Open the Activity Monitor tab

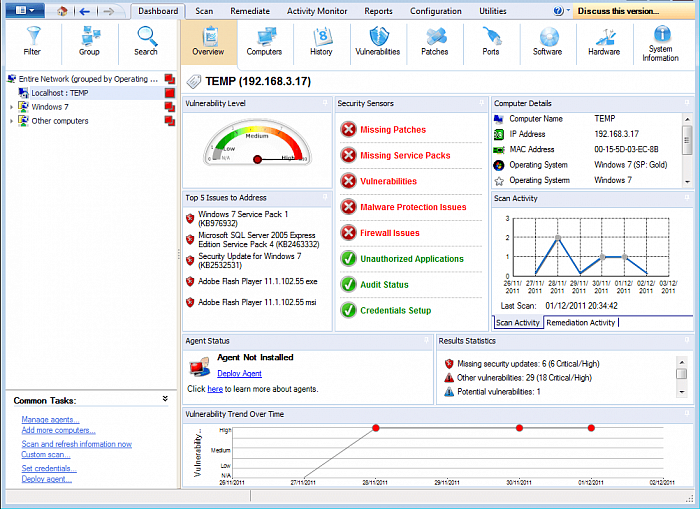[317, 11]
